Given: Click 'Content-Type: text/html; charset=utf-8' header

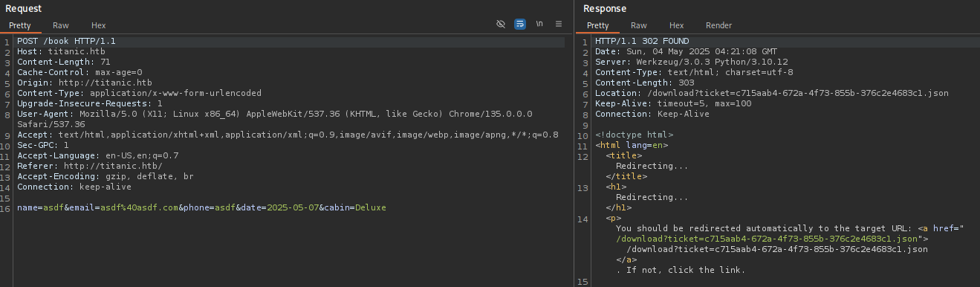Looking at the screenshot, I should click(694, 72).
